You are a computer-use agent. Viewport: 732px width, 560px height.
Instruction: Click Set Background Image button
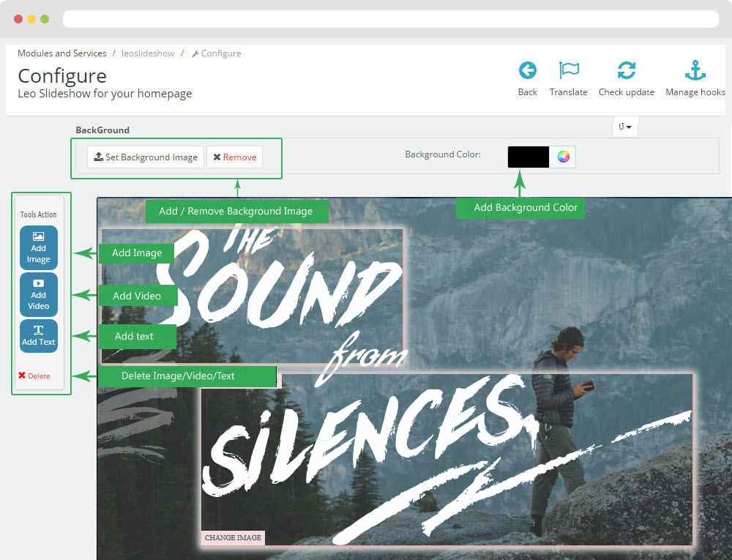point(146,157)
